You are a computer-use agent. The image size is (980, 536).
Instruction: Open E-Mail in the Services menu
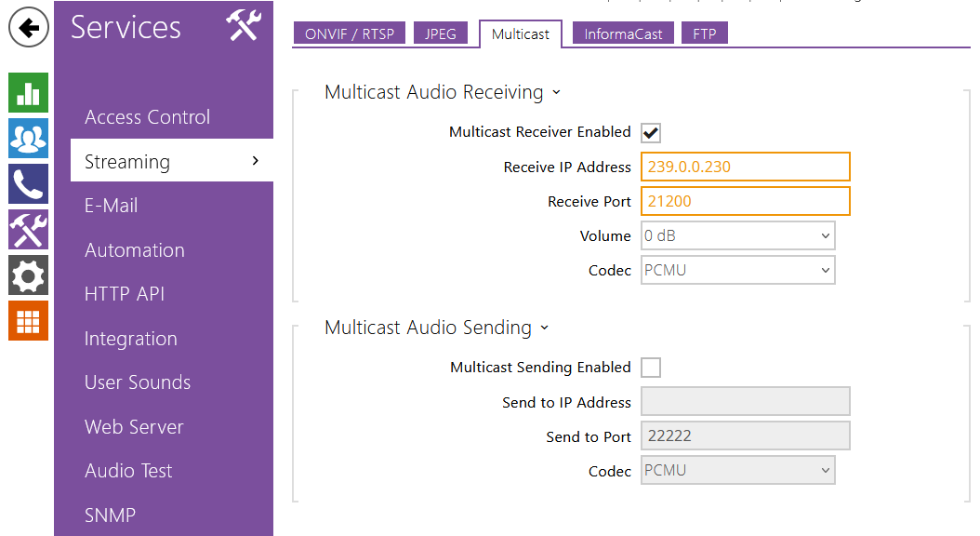tap(112, 205)
